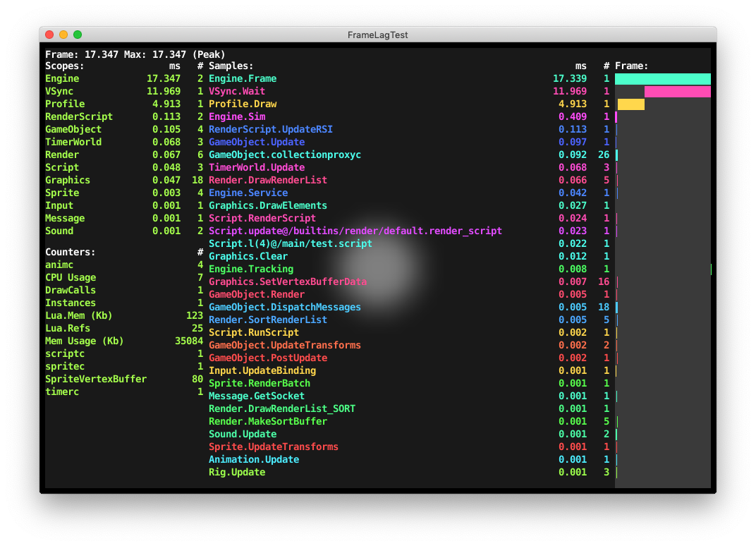This screenshot has height=546, width=756.
Task: Click the Graphics.SetVertexBufferData sample
Action: coord(288,282)
